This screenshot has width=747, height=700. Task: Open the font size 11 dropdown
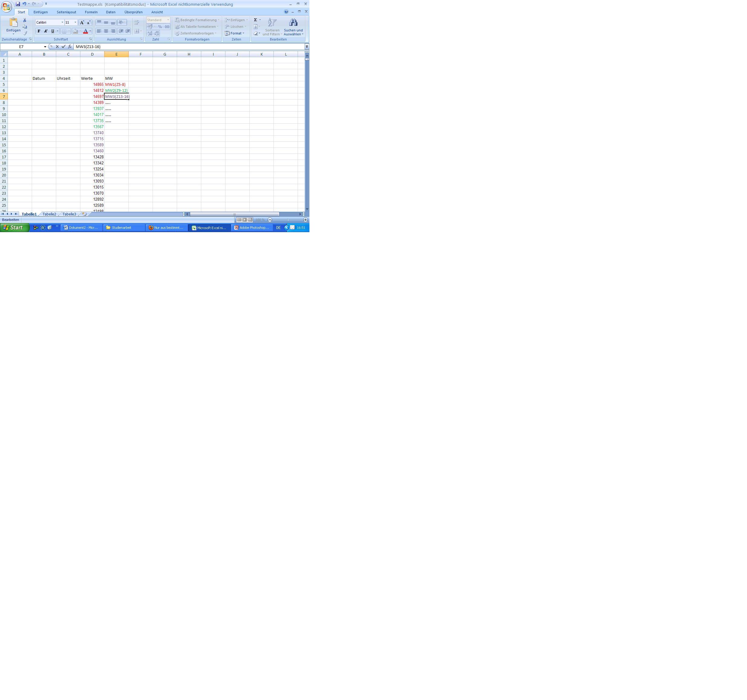75,23
